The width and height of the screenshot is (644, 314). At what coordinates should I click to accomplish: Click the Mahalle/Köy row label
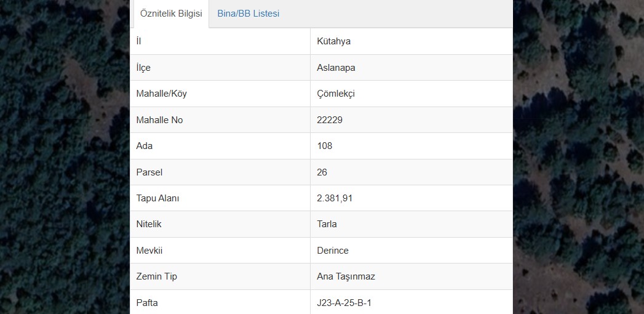[x=161, y=94]
